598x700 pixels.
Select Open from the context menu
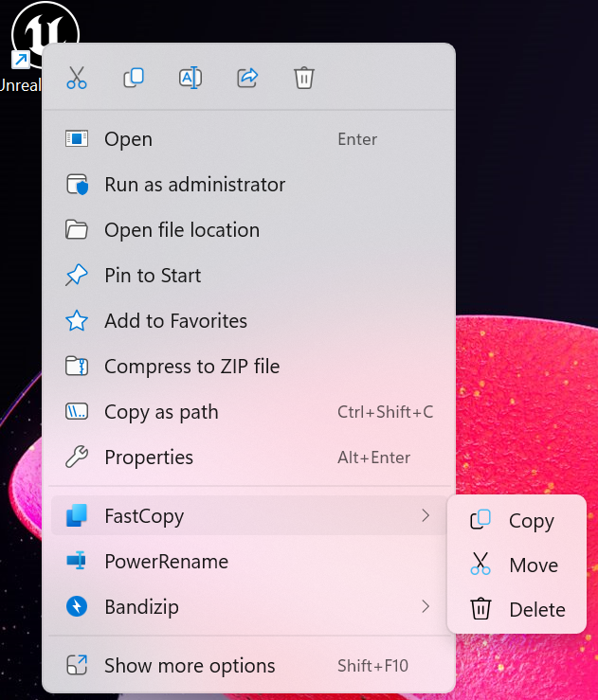(250, 139)
